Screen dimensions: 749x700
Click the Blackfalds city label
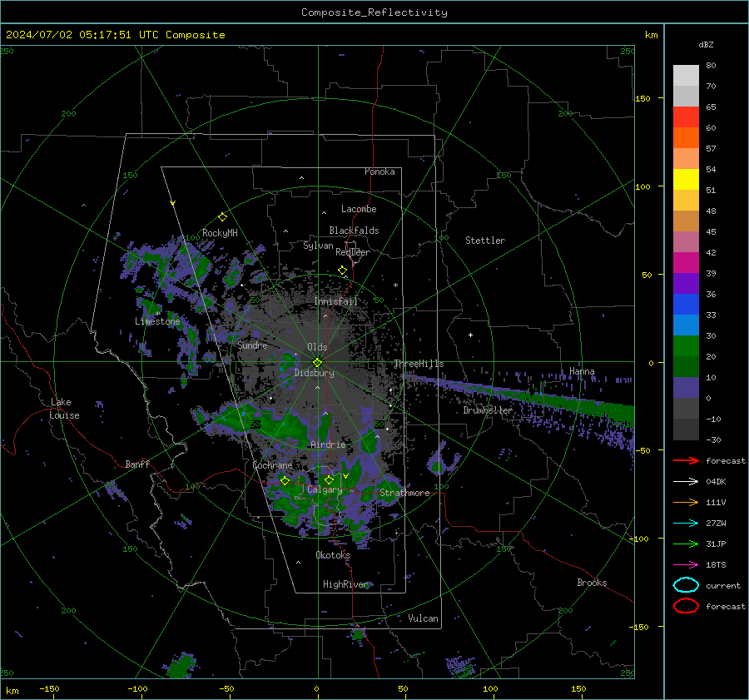pyautogui.click(x=354, y=231)
